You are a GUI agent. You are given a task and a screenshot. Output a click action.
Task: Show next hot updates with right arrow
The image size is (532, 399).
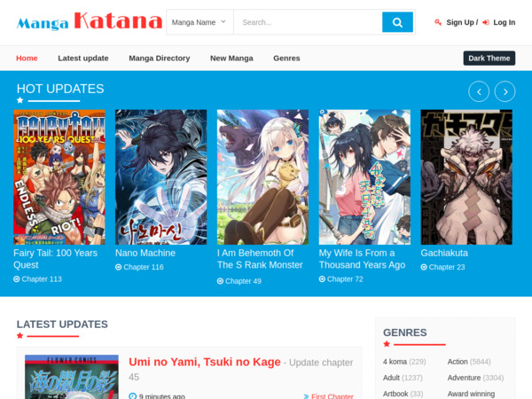(505, 91)
